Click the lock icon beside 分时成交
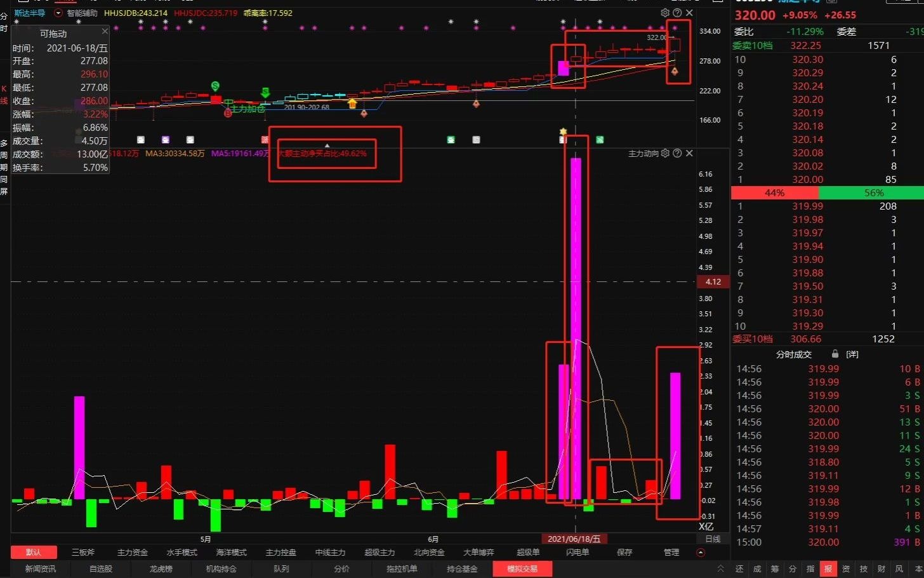Image resolution: width=924 pixels, height=578 pixels. pos(835,354)
